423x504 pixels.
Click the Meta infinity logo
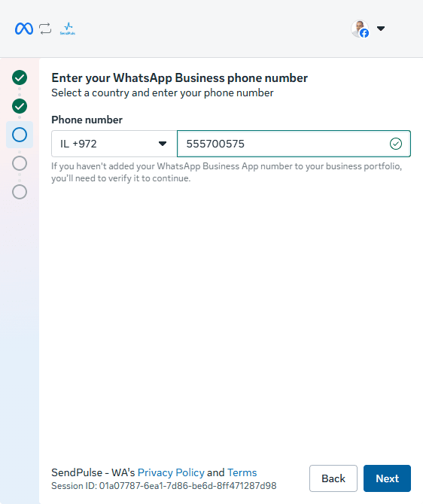click(x=24, y=29)
